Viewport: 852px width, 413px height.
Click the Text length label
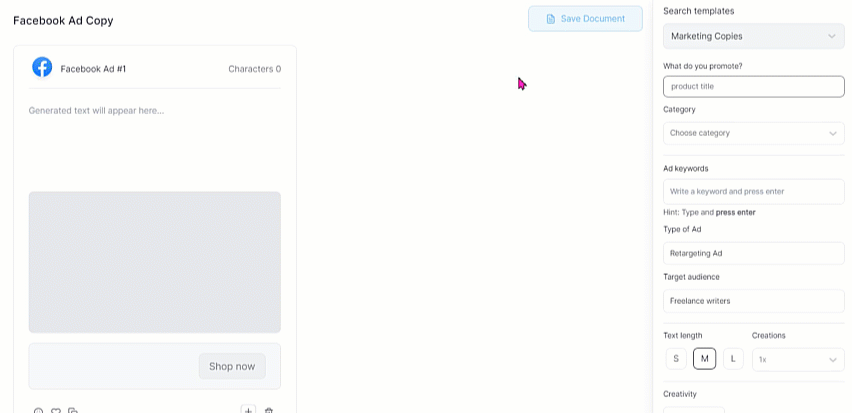point(682,335)
